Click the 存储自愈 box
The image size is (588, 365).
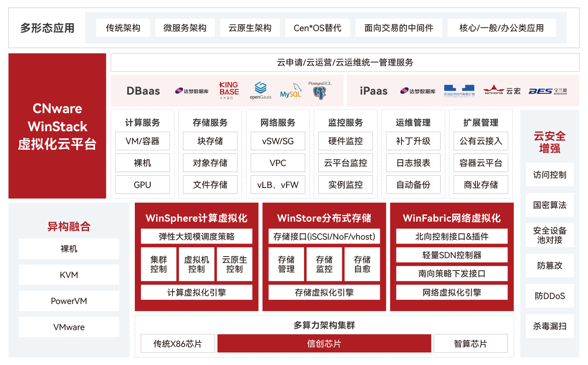point(362,264)
